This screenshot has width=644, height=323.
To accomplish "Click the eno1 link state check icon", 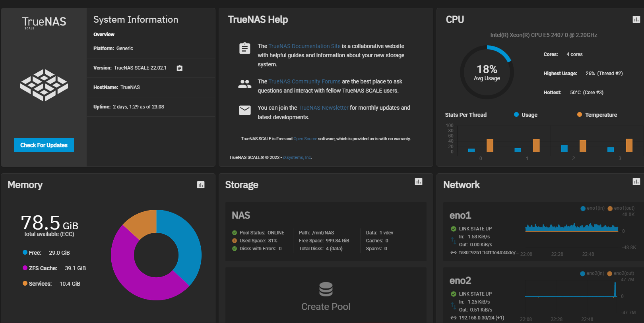I will [x=454, y=229].
